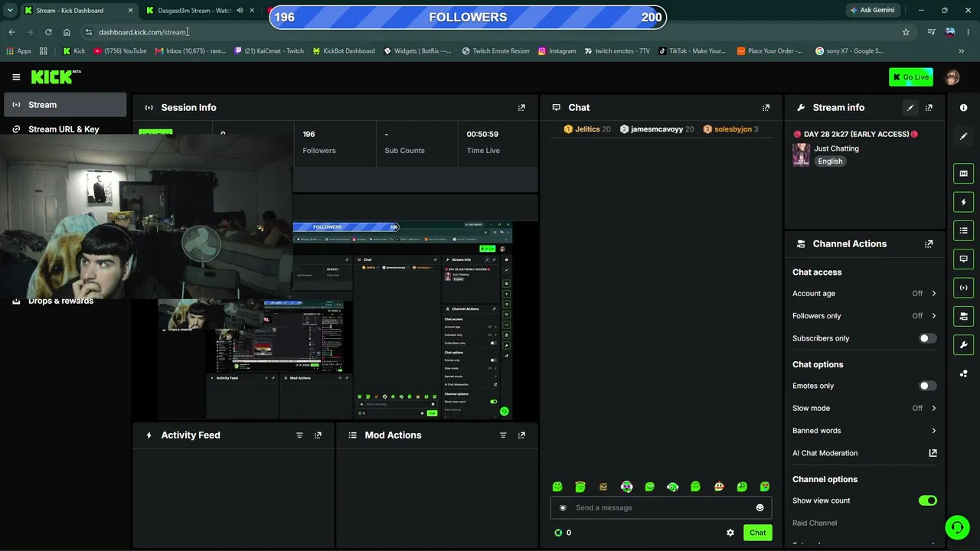Click the shield badge icon in message box
The width and height of the screenshot is (980, 551).
563,507
